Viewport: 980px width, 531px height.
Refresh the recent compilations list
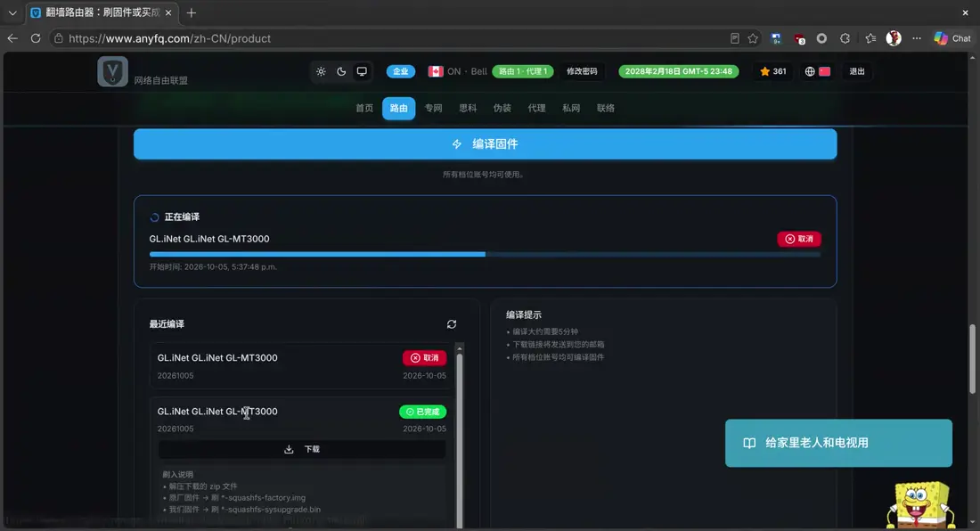click(452, 324)
